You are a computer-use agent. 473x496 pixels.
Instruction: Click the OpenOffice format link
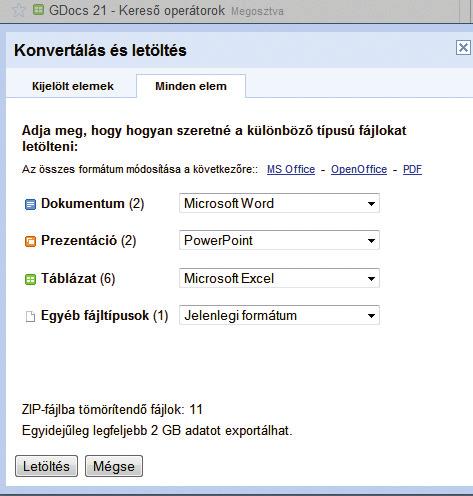point(359,169)
